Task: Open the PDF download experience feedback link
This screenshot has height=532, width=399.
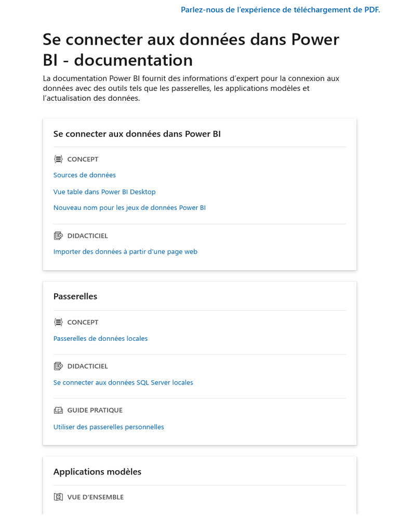Action: (x=280, y=10)
